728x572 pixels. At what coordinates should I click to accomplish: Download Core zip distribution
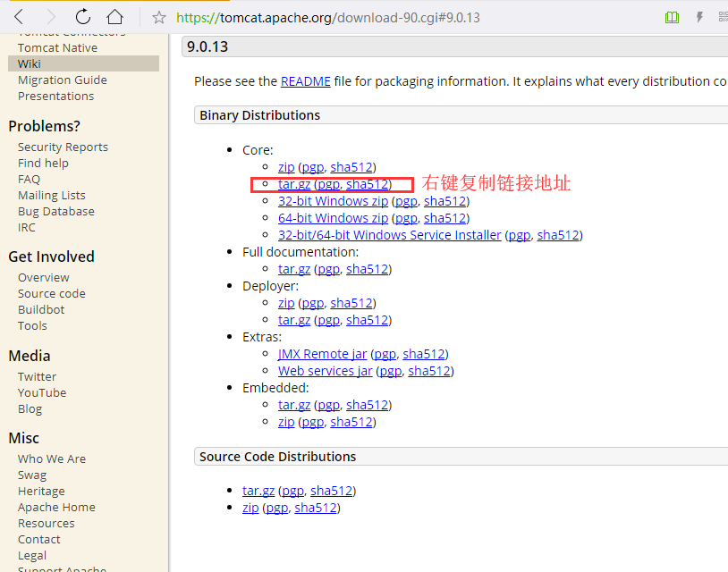coord(286,167)
